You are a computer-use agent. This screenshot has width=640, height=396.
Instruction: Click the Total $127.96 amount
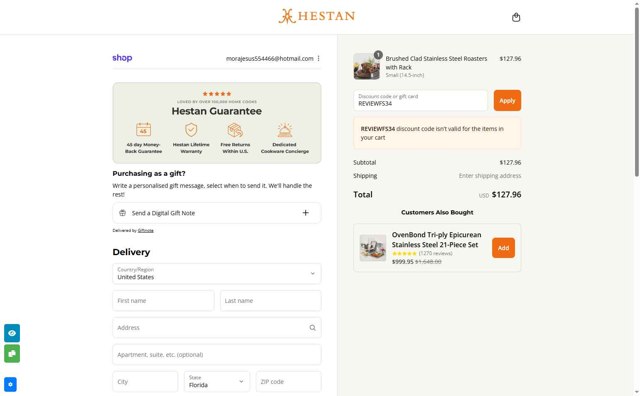click(506, 194)
